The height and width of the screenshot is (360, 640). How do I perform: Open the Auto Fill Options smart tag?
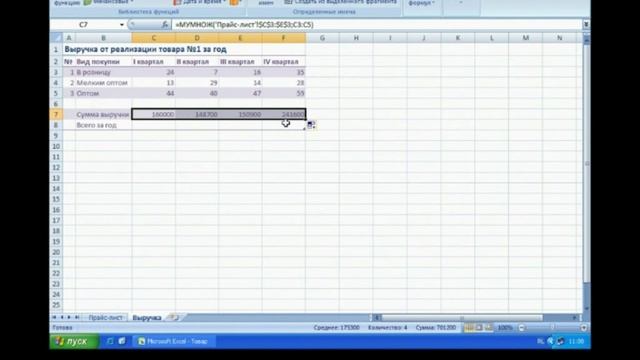(311, 125)
